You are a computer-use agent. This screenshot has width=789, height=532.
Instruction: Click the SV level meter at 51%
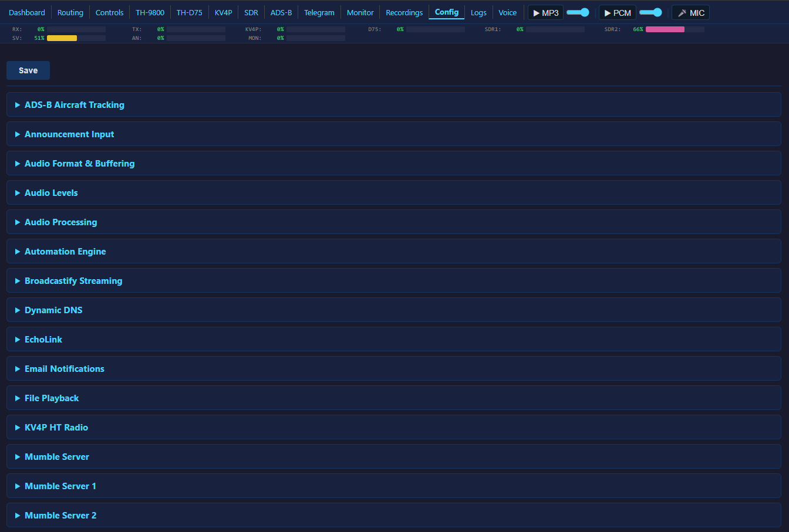76,38
